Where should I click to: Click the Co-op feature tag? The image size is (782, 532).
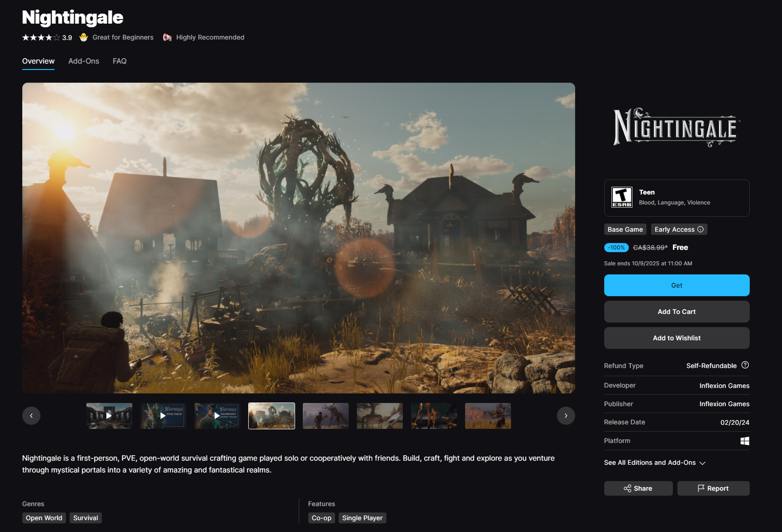[321, 518]
